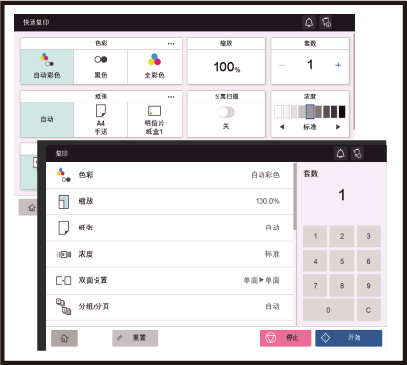Tap keypad digit 1
This screenshot has width=407, height=365.
coord(315,236)
